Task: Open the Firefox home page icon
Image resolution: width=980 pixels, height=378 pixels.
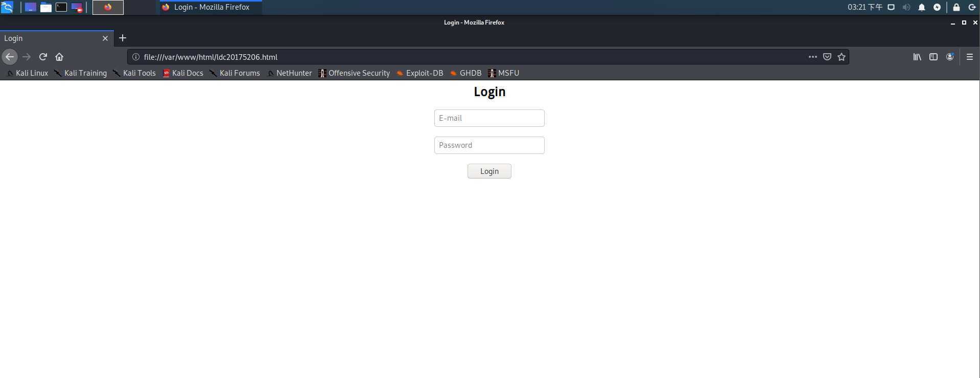Action: click(59, 57)
